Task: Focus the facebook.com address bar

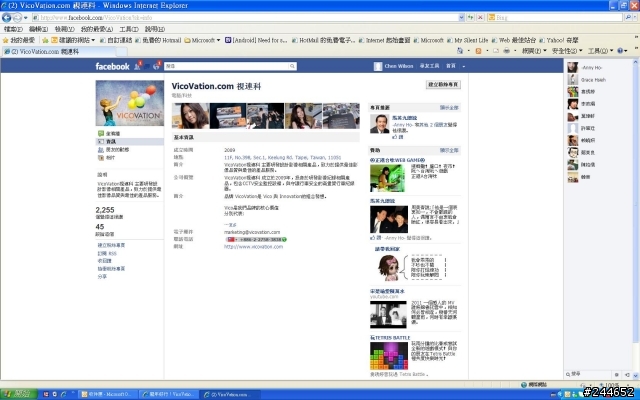Action: 245,18
